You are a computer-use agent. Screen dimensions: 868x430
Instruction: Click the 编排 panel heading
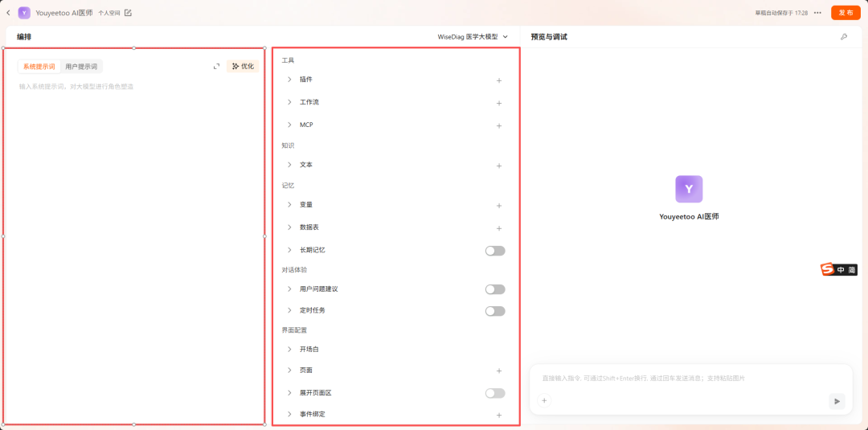click(x=24, y=37)
